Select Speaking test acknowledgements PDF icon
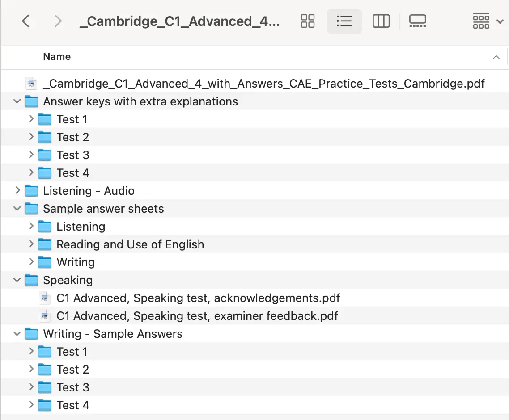509x420 pixels. (x=45, y=298)
